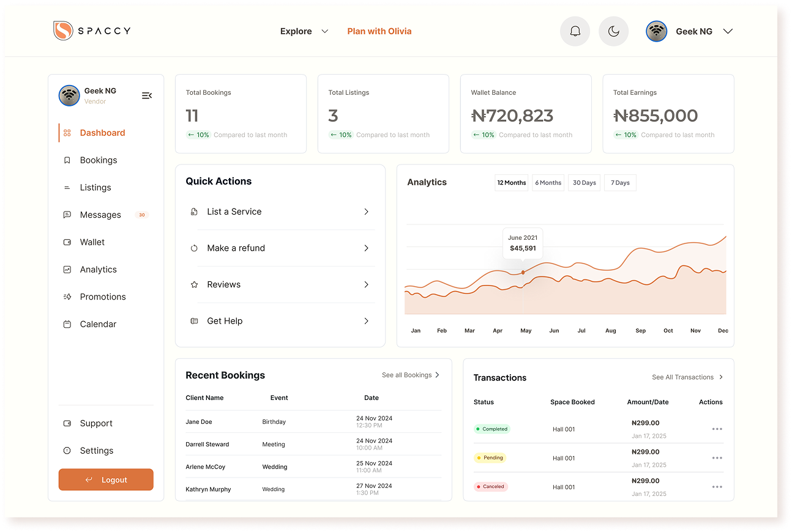Click the 10% badge on Total Listings
The height and width of the screenshot is (532, 792).
pyautogui.click(x=340, y=135)
